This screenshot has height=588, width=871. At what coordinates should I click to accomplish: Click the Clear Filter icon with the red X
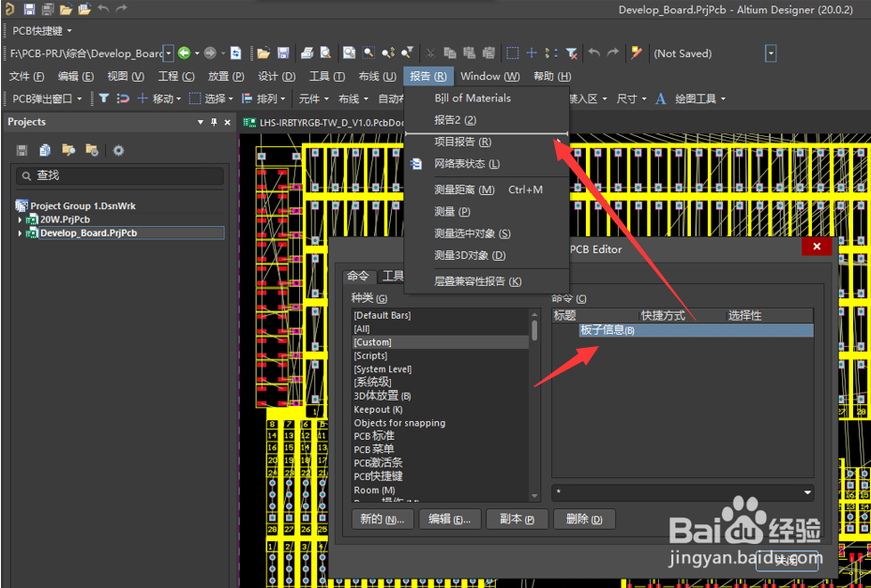[572, 53]
